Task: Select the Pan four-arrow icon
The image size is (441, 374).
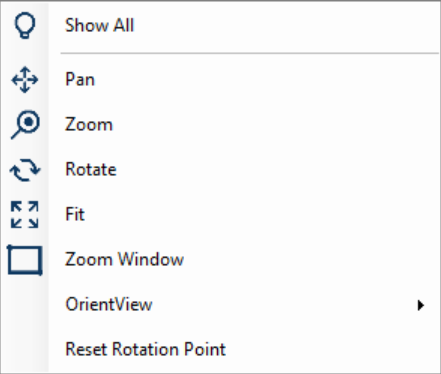Action: pos(25,80)
